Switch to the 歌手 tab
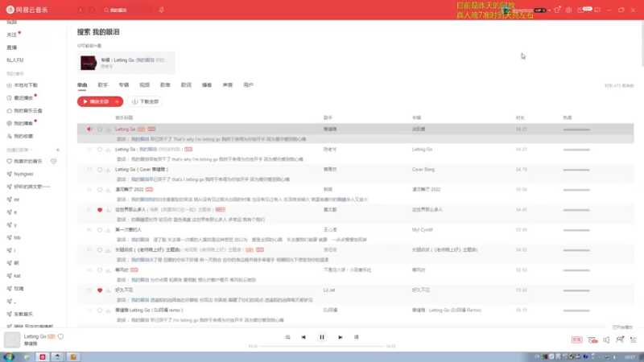 coord(103,85)
